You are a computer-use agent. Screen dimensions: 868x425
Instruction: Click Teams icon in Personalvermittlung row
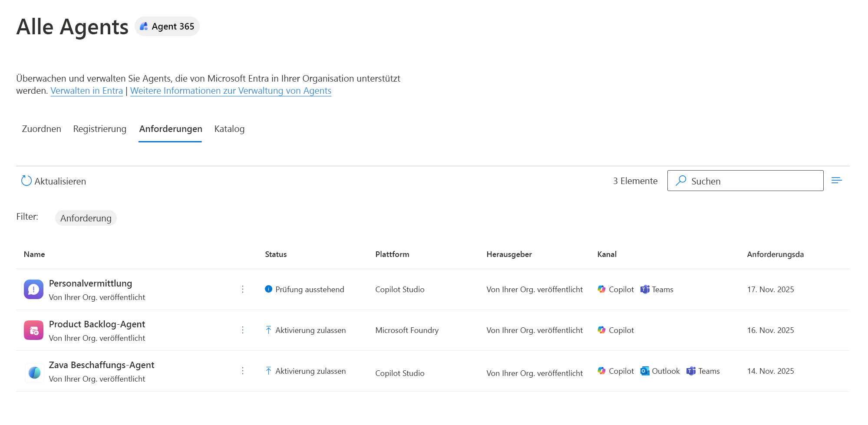(645, 289)
